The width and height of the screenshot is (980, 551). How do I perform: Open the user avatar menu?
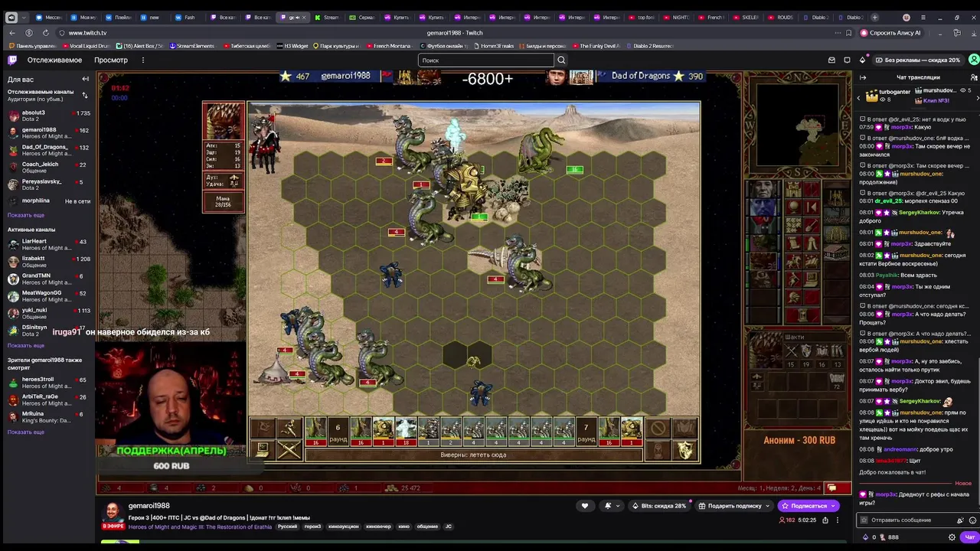pos(974,60)
